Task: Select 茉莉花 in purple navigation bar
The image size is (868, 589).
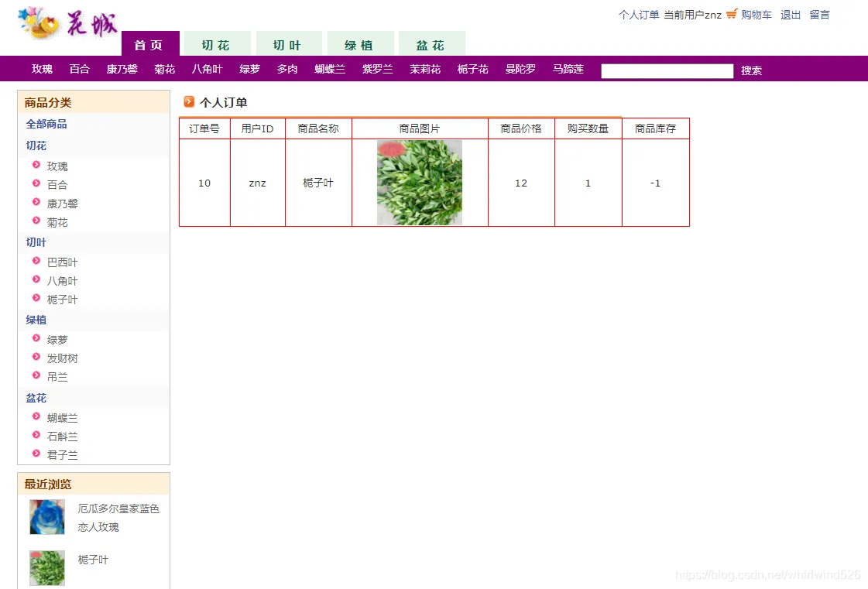Action: tap(425, 69)
